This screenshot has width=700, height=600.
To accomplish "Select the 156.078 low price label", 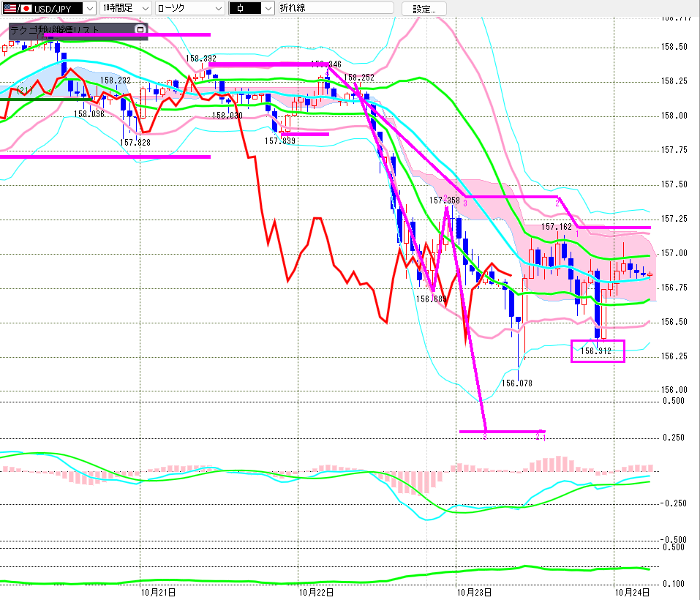I will click(517, 383).
